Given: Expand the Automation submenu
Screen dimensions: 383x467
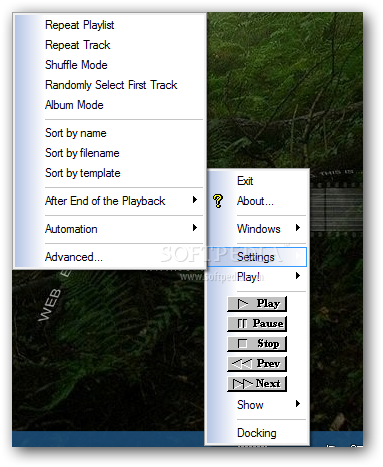Looking at the screenshot, I should pyautogui.click(x=109, y=229).
